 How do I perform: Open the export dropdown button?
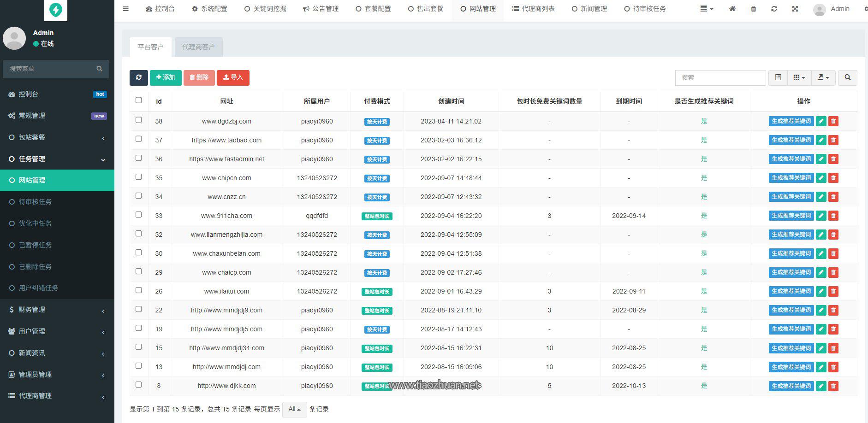coord(823,77)
